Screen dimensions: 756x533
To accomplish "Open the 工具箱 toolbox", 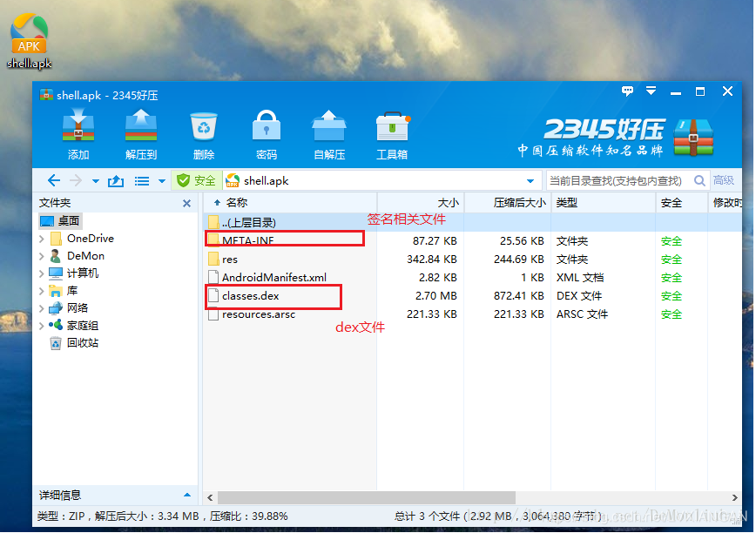I will coord(392,128).
